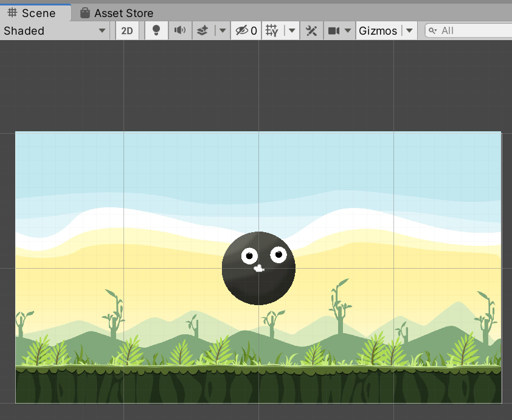Open component editor tools icon
This screenshot has width=512, height=420.
311,30
